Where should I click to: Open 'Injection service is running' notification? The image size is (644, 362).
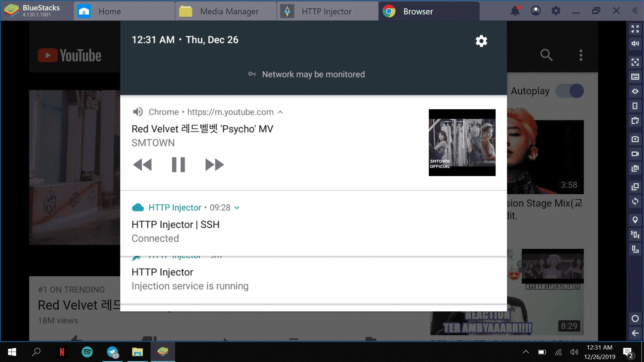pyautogui.click(x=313, y=280)
